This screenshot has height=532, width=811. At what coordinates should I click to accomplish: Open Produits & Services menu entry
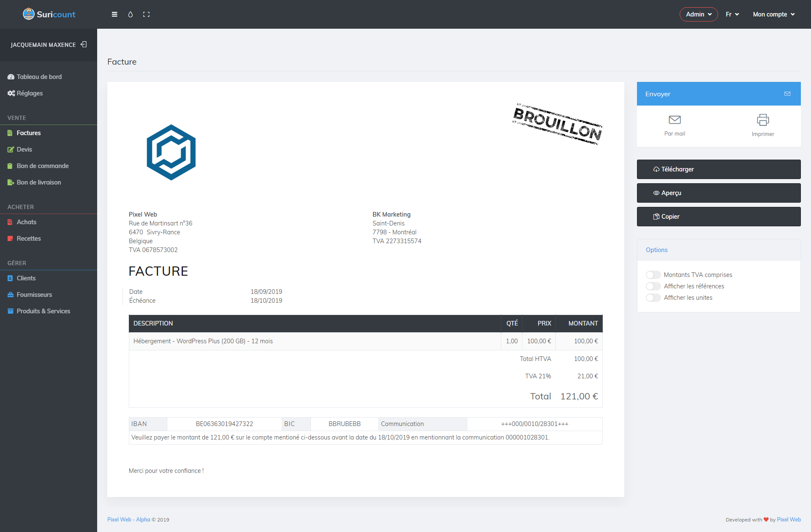pos(49,311)
